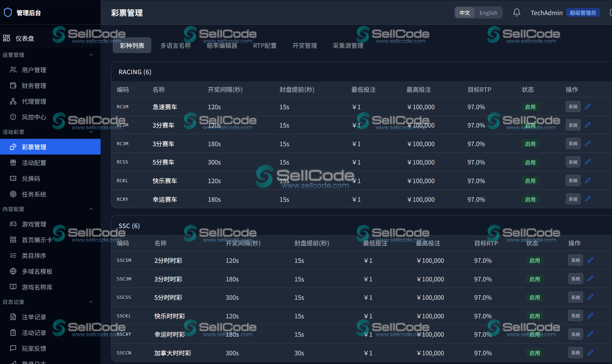Click the 超级管理员 role badge
Image resolution: width=612 pixels, height=364 pixels.
click(x=583, y=13)
